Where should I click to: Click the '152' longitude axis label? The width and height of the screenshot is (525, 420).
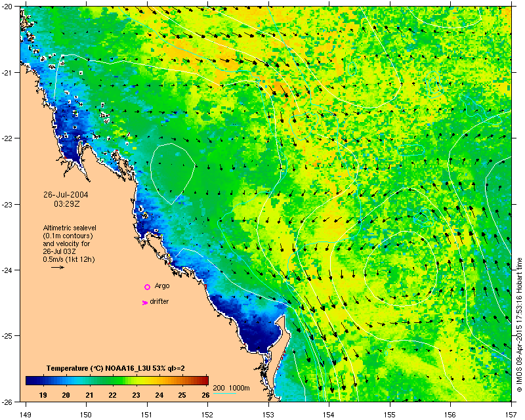(208, 415)
